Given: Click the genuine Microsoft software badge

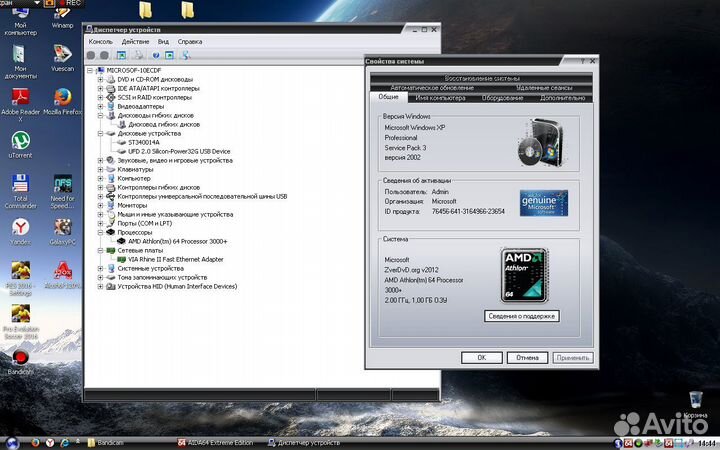Looking at the screenshot, I should click(544, 203).
